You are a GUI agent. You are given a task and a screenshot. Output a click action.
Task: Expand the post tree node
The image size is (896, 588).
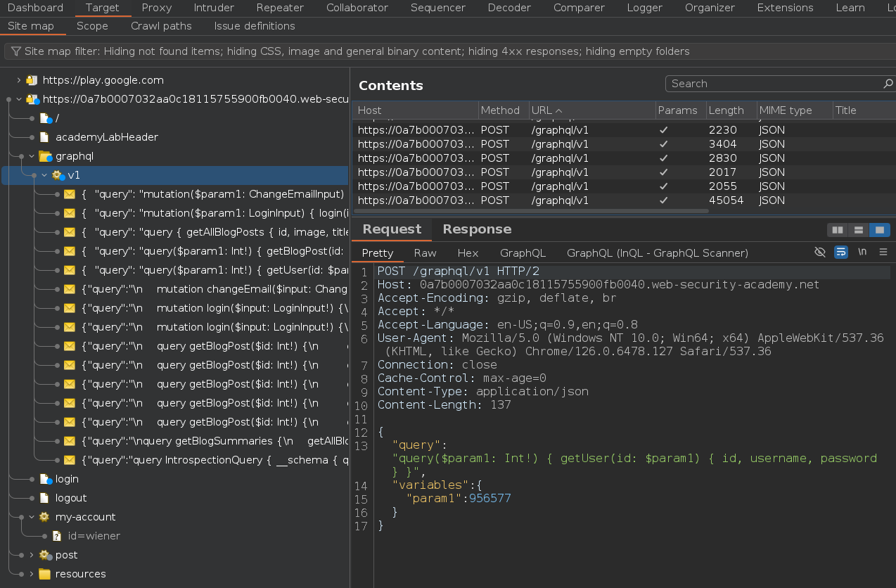point(32,555)
